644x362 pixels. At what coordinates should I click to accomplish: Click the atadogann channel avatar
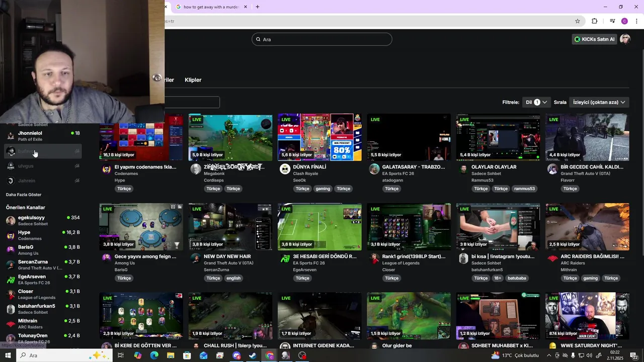click(x=374, y=169)
